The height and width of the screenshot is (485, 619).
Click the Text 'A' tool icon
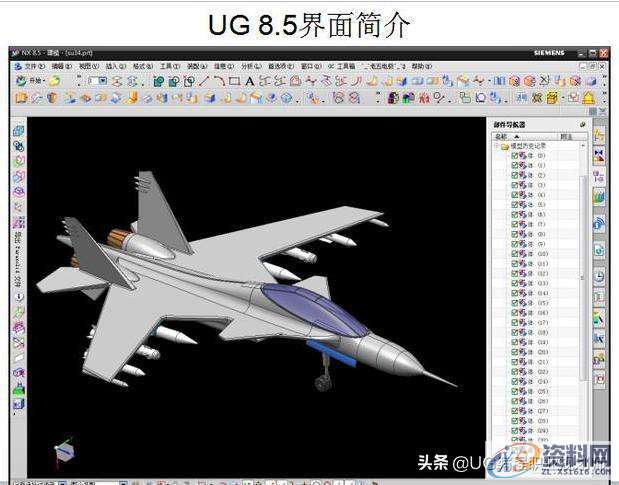tap(249, 81)
